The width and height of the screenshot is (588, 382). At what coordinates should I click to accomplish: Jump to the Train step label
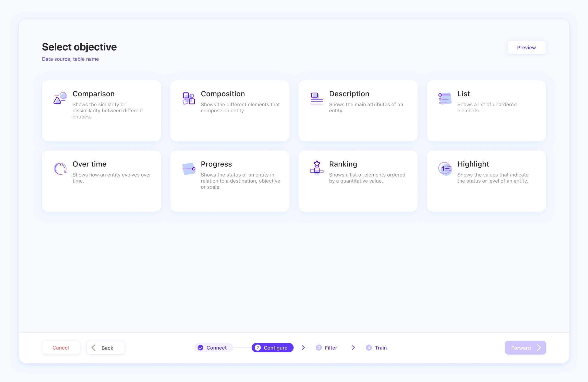(381, 348)
